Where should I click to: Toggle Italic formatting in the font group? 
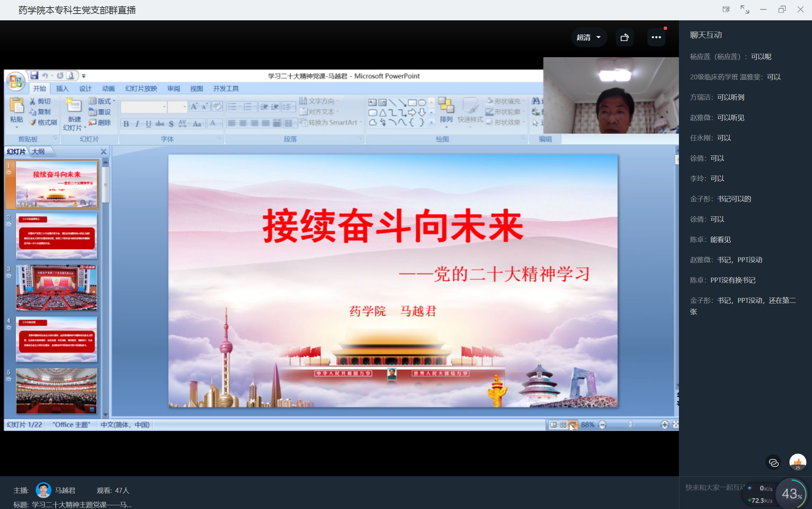click(137, 124)
